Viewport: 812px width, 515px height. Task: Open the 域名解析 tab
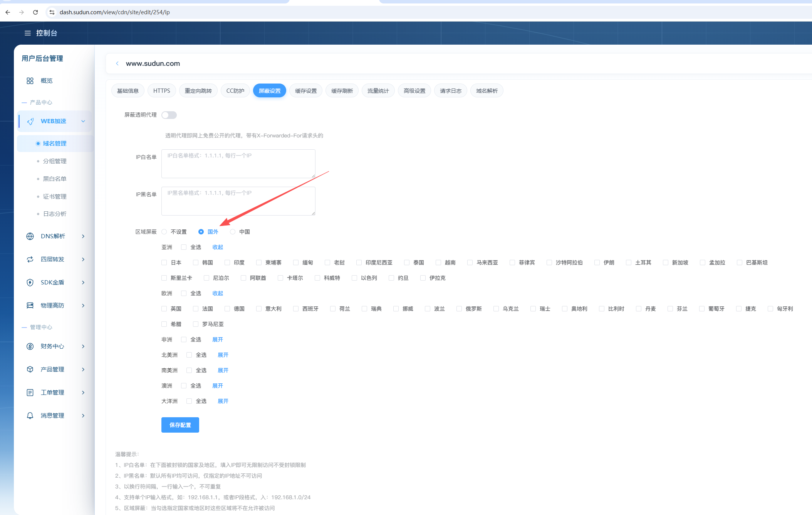click(487, 91)
